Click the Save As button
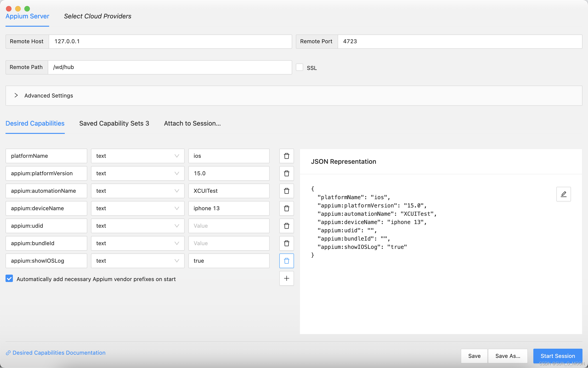Image resolution: width=588 pixels, height=368 pixels. click(508, 356)
